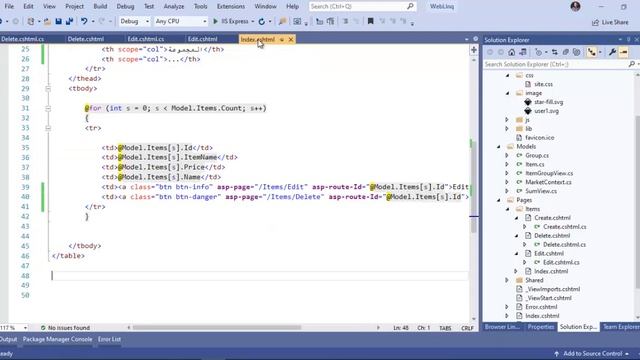Expand the Shared folder
This screenshot has width=640, height=360.
point(507,280)
